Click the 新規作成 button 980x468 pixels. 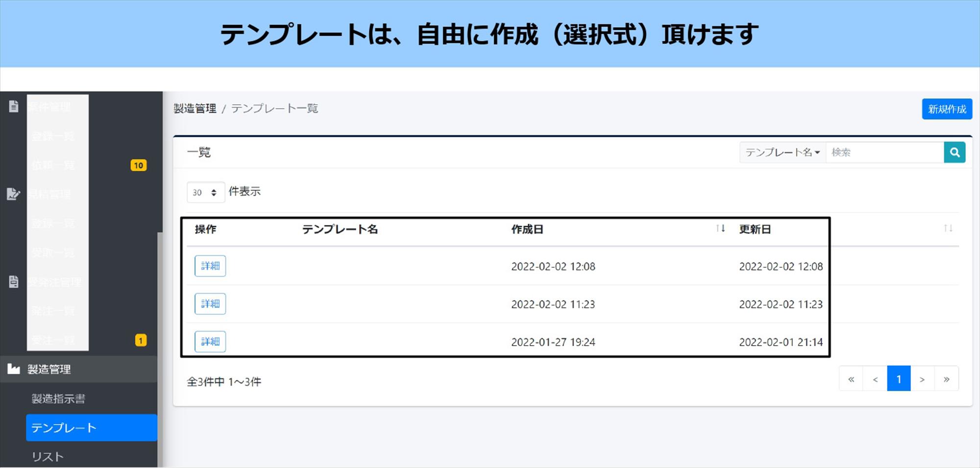[947, 109]
